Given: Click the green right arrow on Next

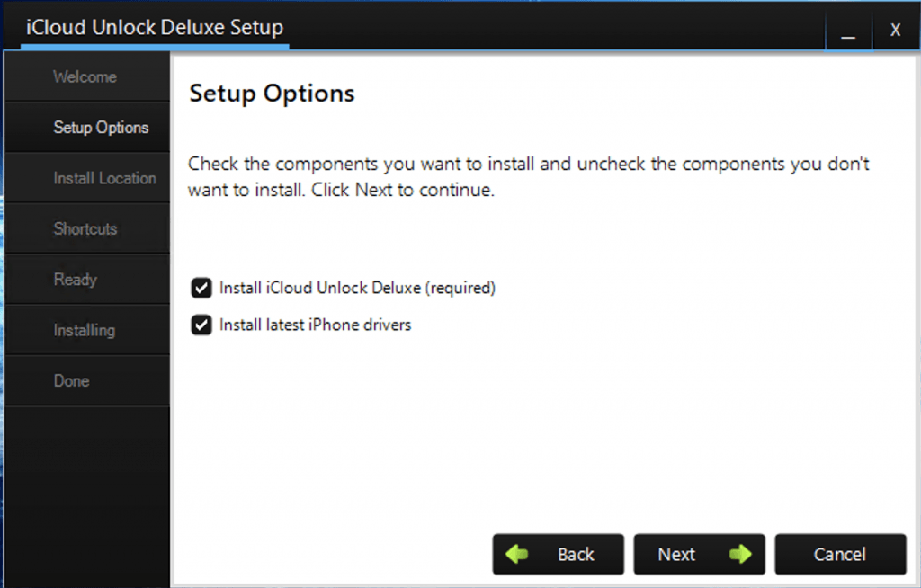Looking at the screenshot, I should pyautogui.click(x=740, y=553).
